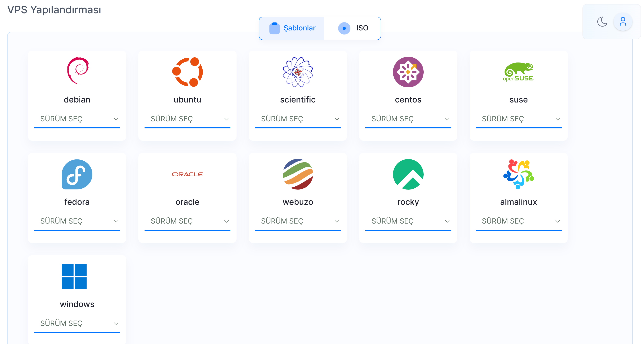
Task: Click the 'oracle' name label
Action: (x=187, y=202)
